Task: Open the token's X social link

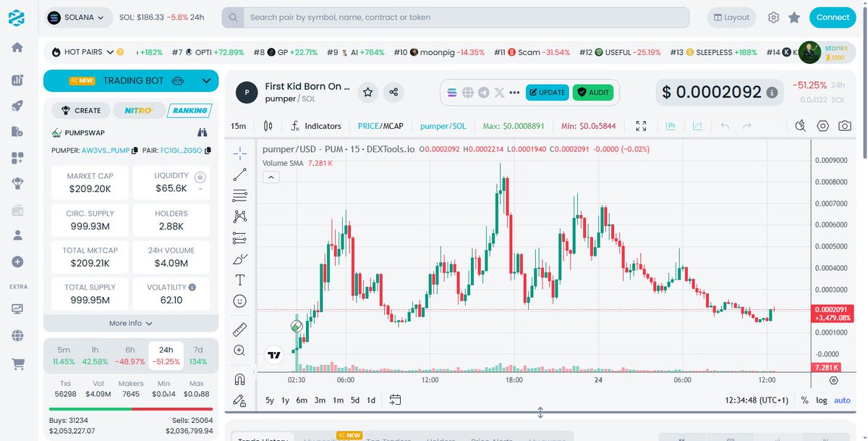Action: coord(499,93)
